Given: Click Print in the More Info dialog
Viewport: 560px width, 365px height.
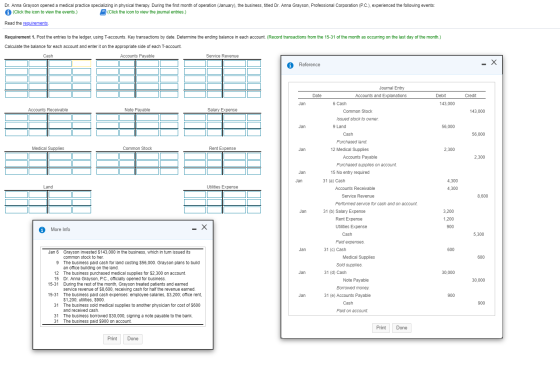Looking at the screenshot, I should (x=112, y=339).
